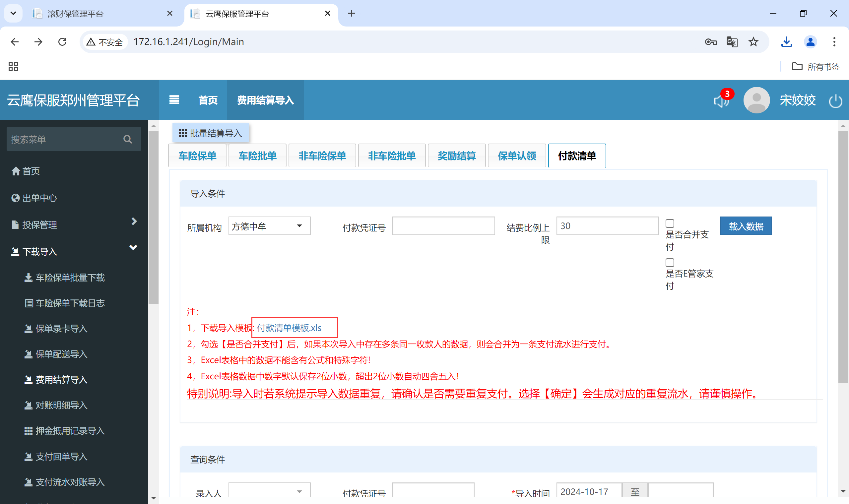
Task: Open the notification speaker icon with badge
Action: pos(721,100)
